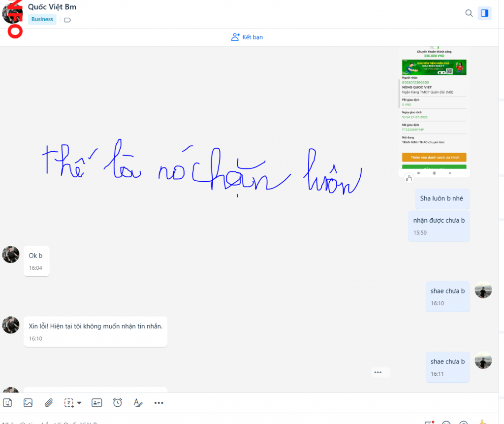The image size is (504, 424).
Task: Click the message nhận được chưa b
Action: pyautogui.click(x=439, y=226)
